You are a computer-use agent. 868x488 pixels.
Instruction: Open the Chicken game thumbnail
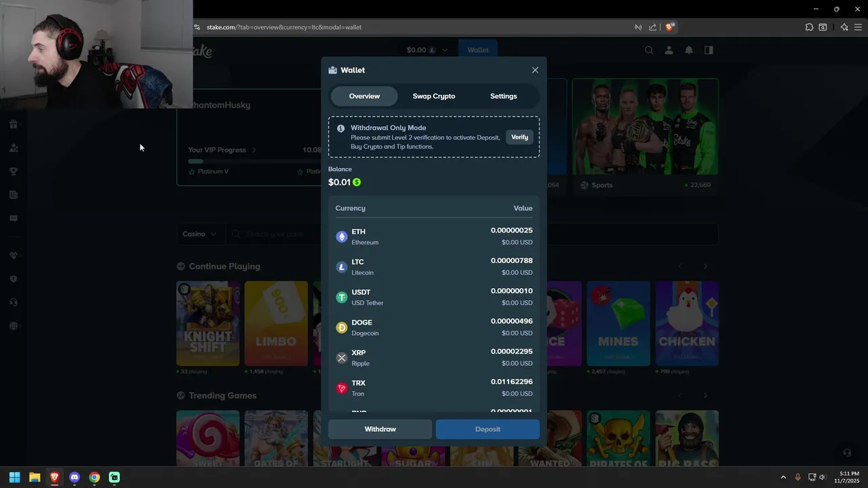click(x=687, y=323)
